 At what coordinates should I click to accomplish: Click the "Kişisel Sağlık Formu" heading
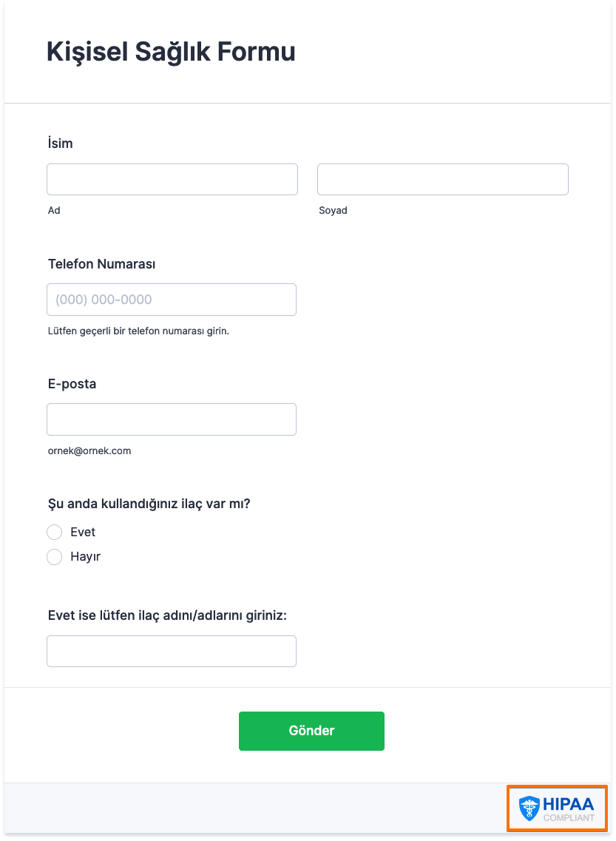171,52
